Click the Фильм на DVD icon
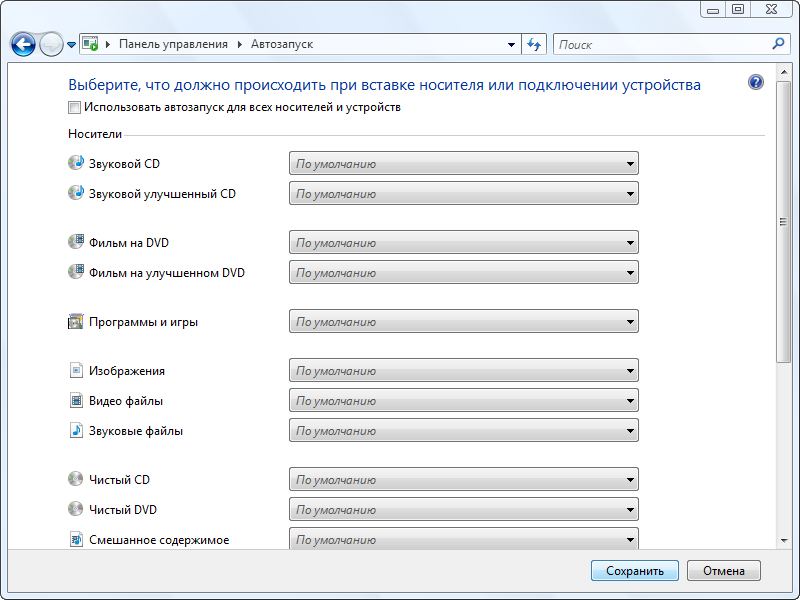Viewport: 800px width, 600px height. [x=76, y=242]
